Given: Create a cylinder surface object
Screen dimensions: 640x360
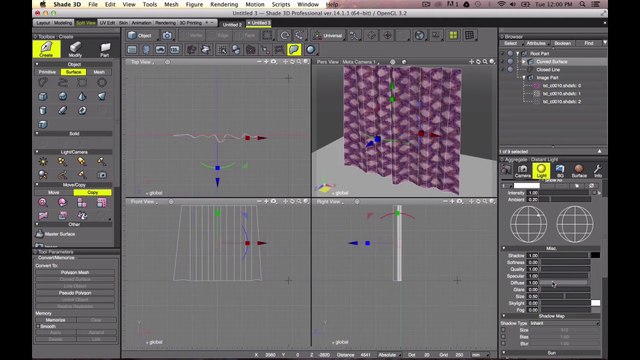Looking at the screenshot, I should pos(42,110).
